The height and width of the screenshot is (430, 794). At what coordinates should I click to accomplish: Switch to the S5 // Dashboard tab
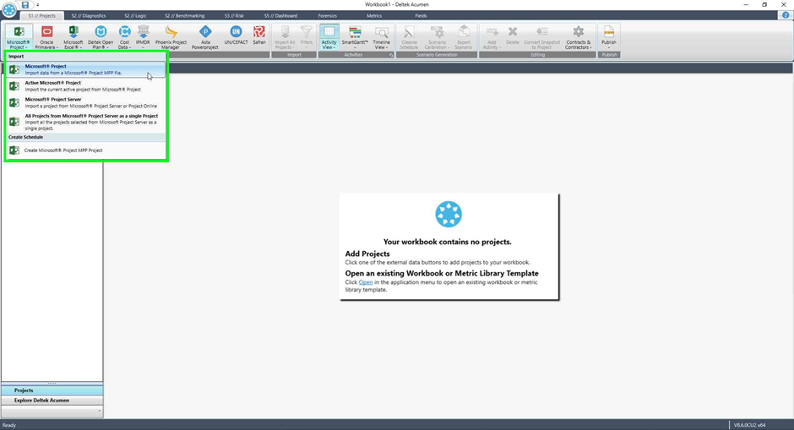tap(281, 16)
